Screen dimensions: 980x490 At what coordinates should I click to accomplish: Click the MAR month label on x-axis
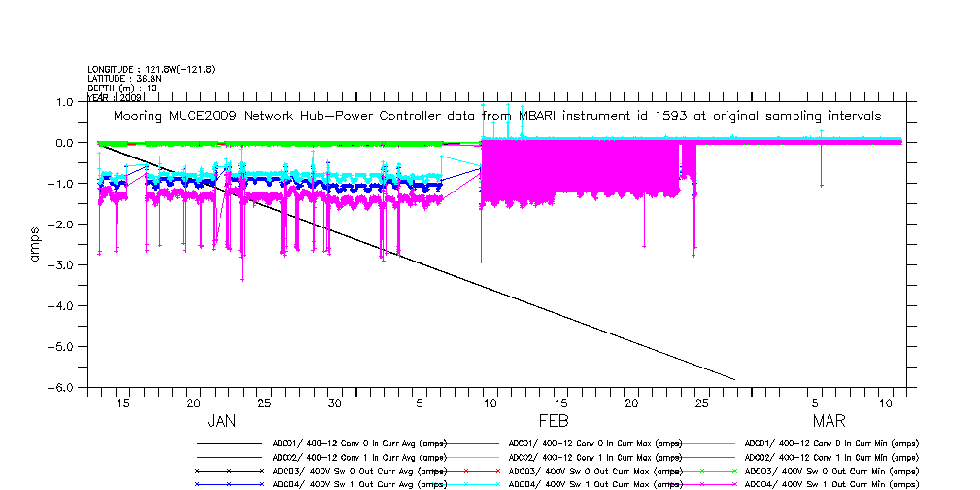click(828, 422)
